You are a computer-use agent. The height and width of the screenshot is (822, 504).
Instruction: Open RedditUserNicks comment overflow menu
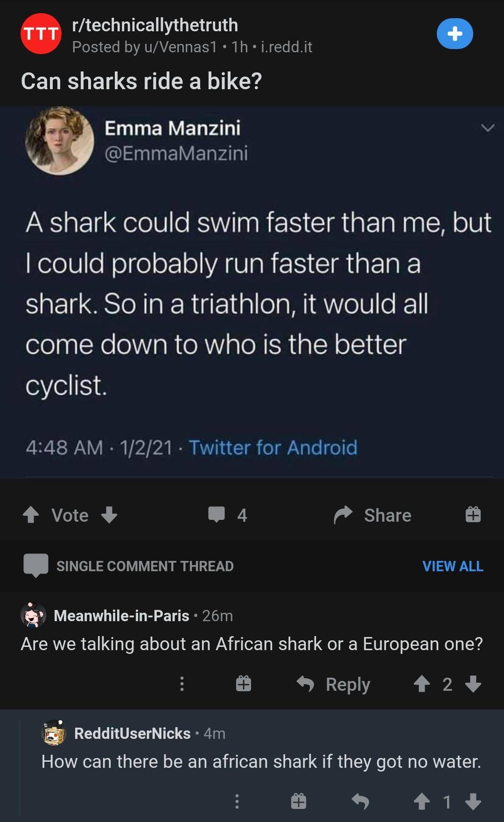click(237, 801)
